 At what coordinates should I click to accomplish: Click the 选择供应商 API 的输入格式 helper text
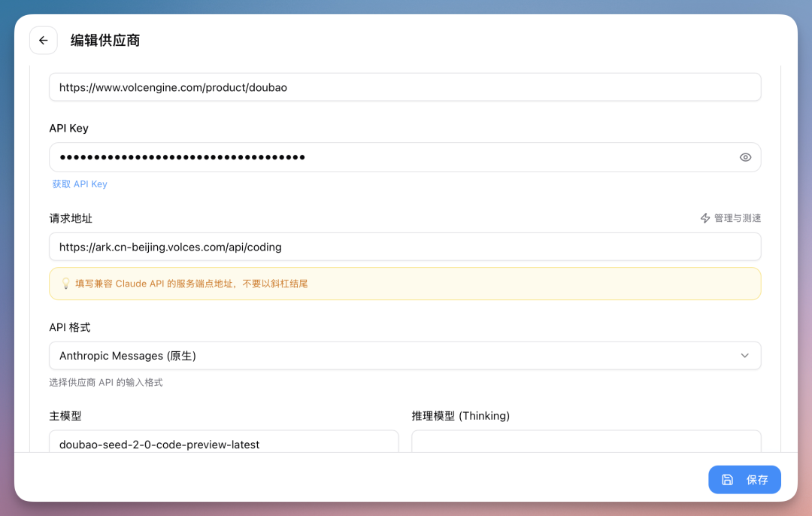point(106,382)
